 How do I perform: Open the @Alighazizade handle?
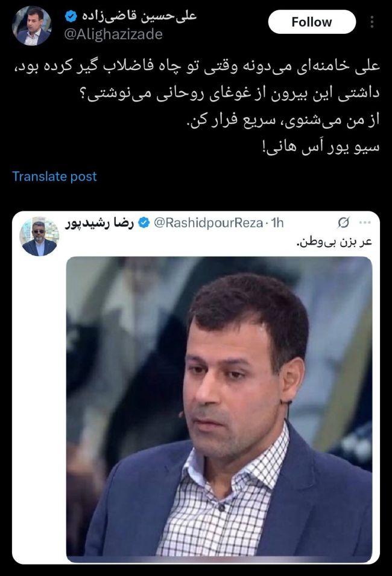coord(113,34)
